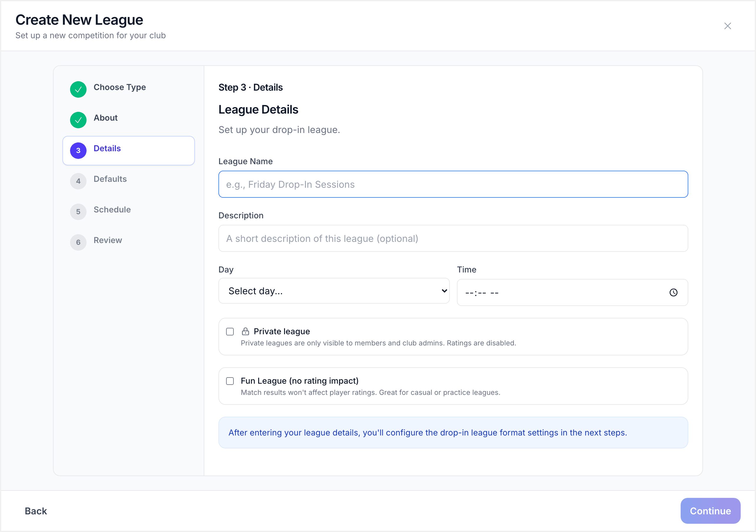Viewport: 756px width, 532px height.
Task: Click the Back button
Action: pyautogui.click(x=36, y=511)
